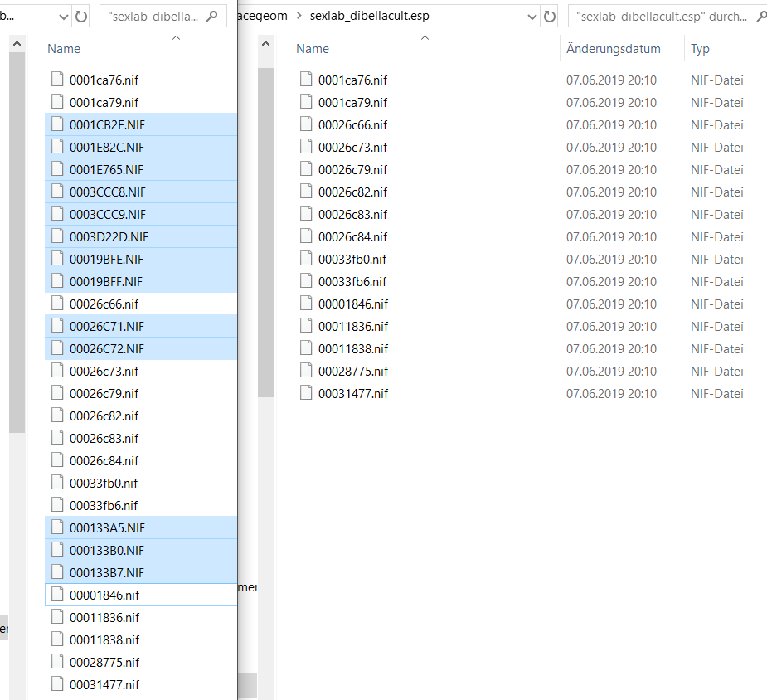Click file icon of 0001ca79.nif in right window
767x700 pixels.
(x=306, y=102)
